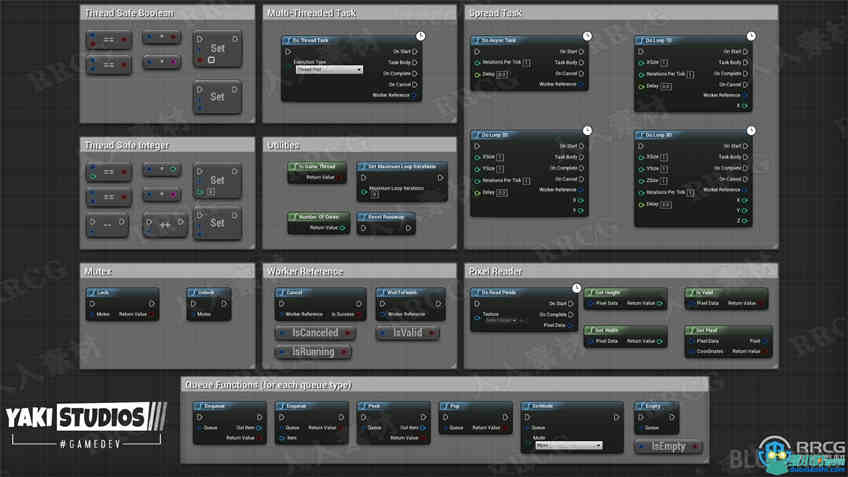Click the ZSize value field in Do Loop 3D
This screenshot has height=477, width=848.
point(664,180)
